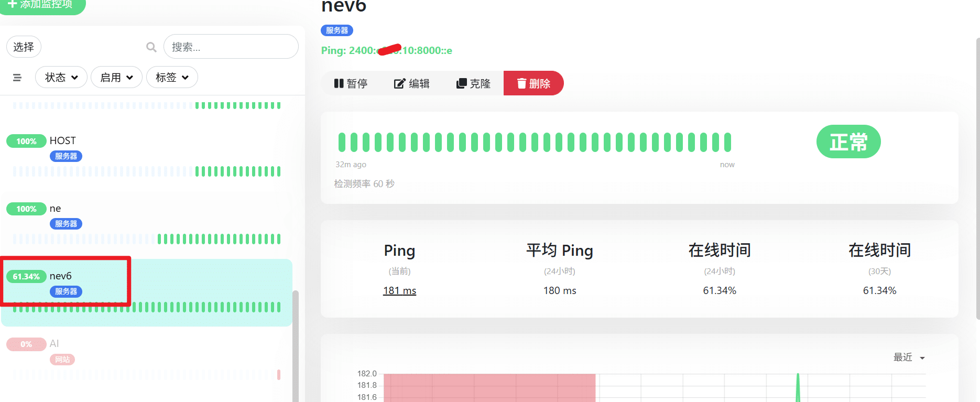Screen dimensions: 980x402
Task: Click the monitor list scrollbar
Action: 296,346
